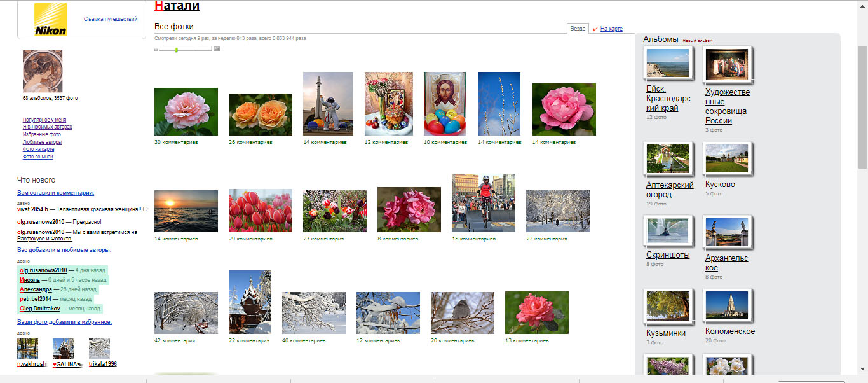Screen dimensions: 868x383
Task: Open the Кусково album cover
Action: coord(726,158)
